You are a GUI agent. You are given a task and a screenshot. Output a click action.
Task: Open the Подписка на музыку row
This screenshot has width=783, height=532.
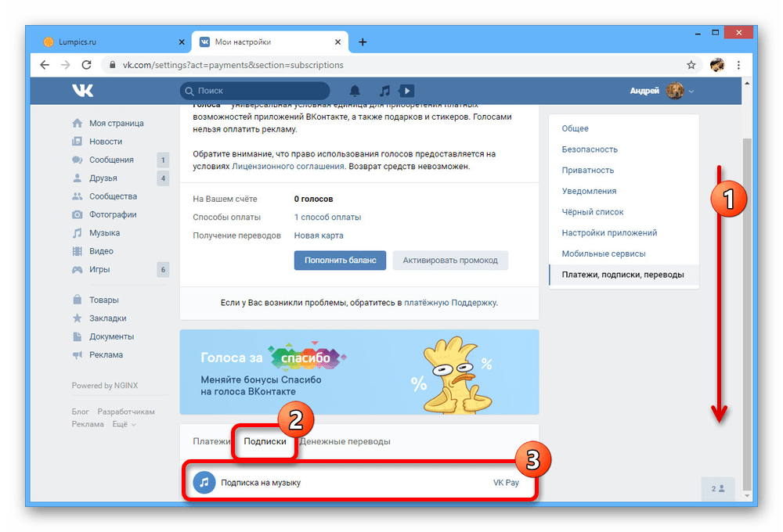[359, 483]
